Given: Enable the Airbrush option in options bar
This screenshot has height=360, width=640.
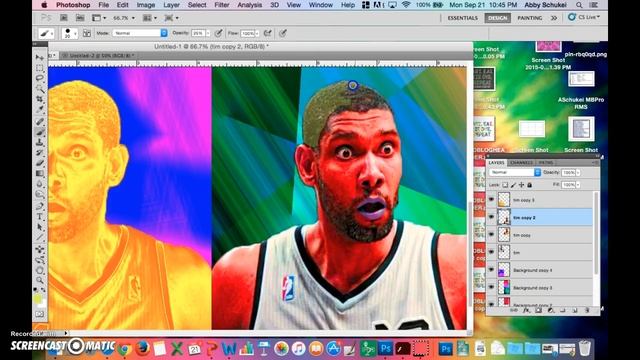Looking at the screenshot, I should (268, 33).
